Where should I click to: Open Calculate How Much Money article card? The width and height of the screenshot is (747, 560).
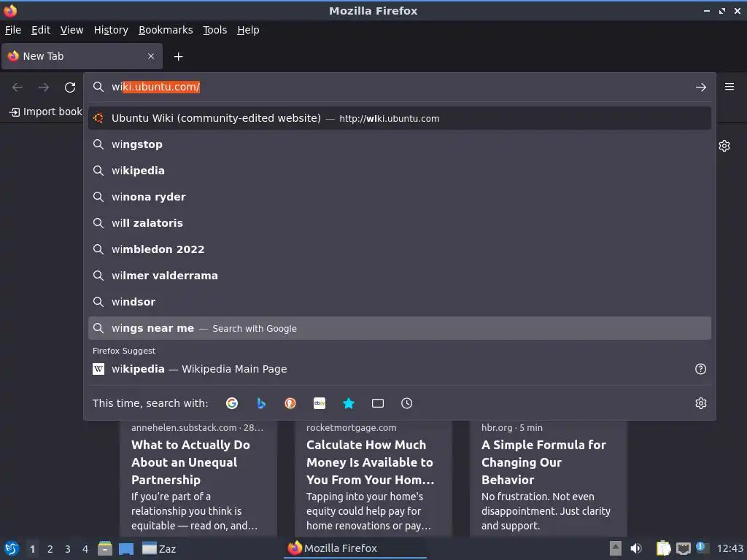pyautogui.click(x=373, y=478)
